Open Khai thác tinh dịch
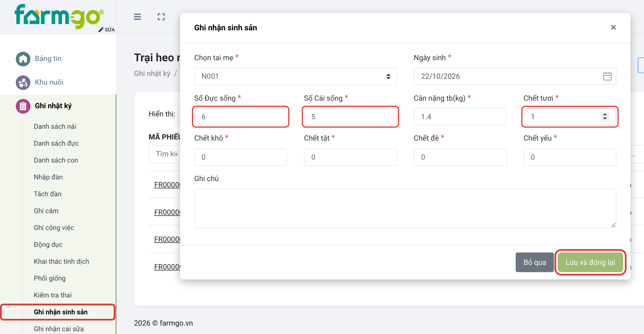 [x=61, y=261]
